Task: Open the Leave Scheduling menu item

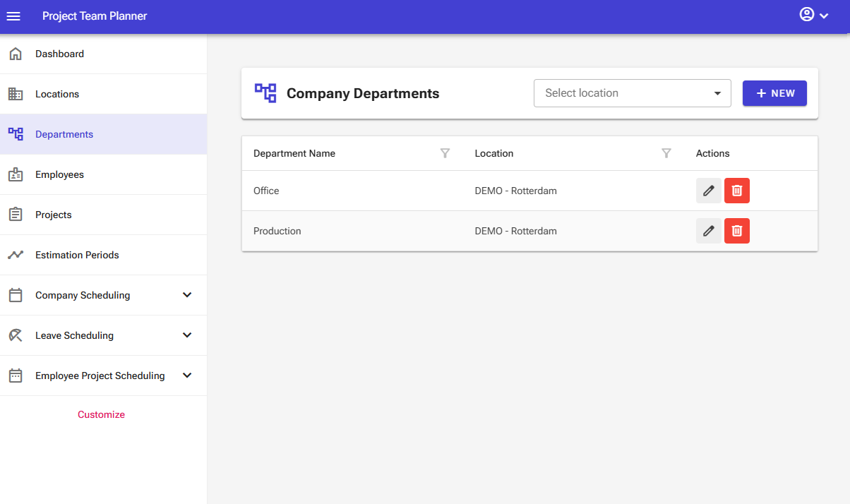Action: [103, 335]
